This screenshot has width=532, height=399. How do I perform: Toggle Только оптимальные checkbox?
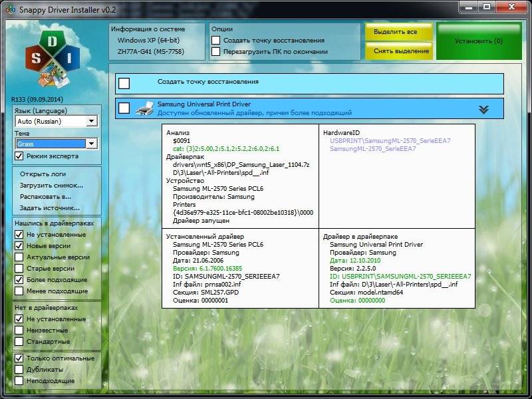click(19, 358)
